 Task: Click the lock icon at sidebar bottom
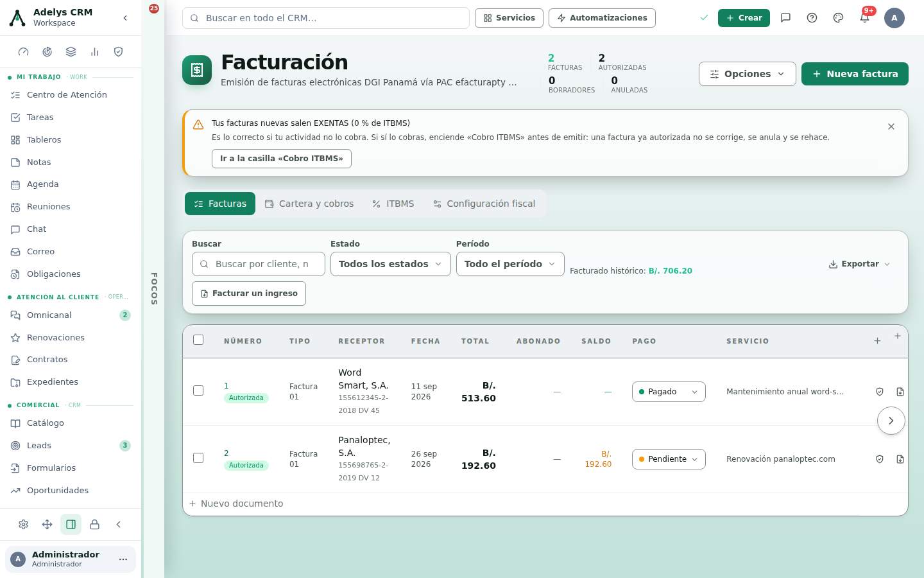[95, 525]
